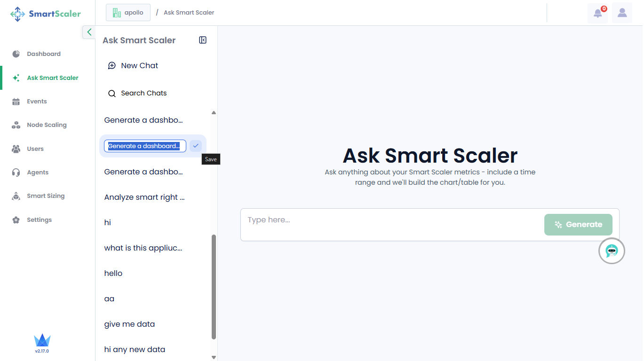Open the apollo organization selector

point(128,13)
